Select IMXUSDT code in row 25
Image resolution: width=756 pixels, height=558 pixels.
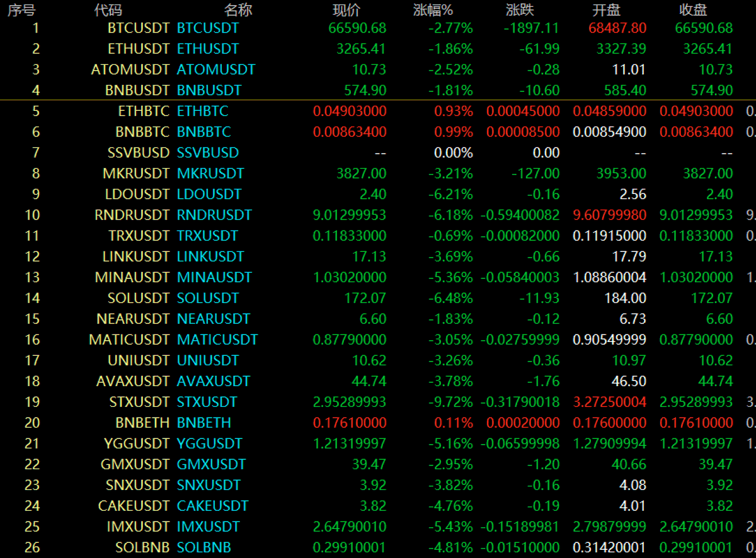point(138,527)
